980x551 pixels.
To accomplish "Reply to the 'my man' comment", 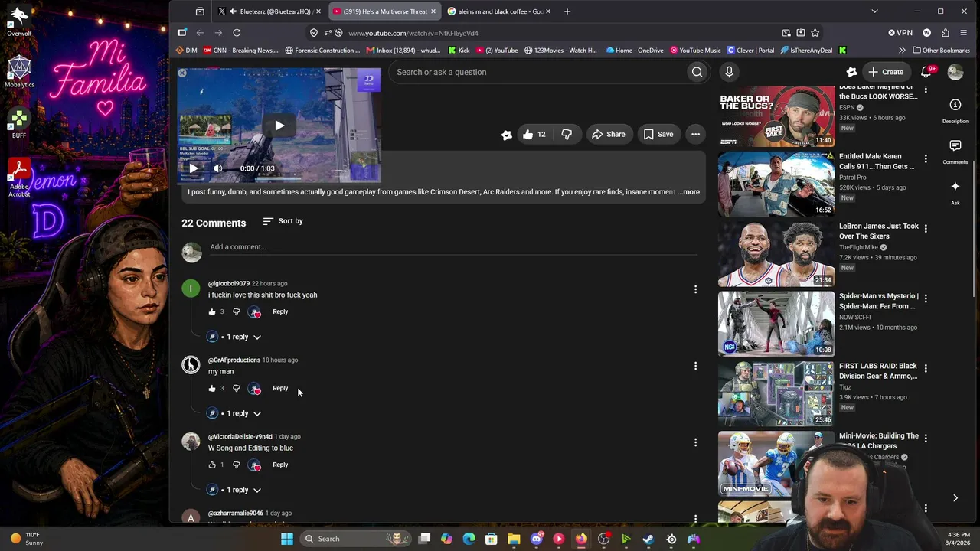I will (280, 388).
